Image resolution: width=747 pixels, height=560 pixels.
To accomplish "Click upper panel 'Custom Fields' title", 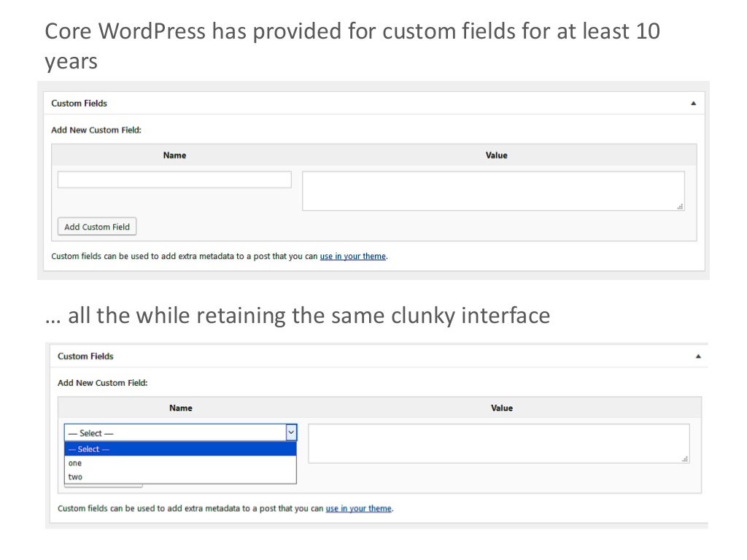I will pyautogui.click(x=79, y=104).
